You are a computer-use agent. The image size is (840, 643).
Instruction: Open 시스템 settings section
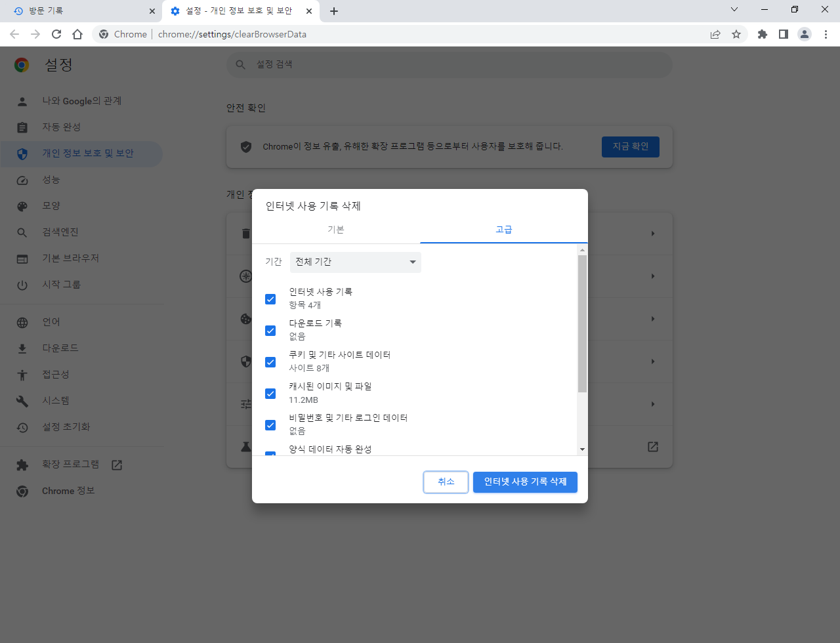pos(81,401)
